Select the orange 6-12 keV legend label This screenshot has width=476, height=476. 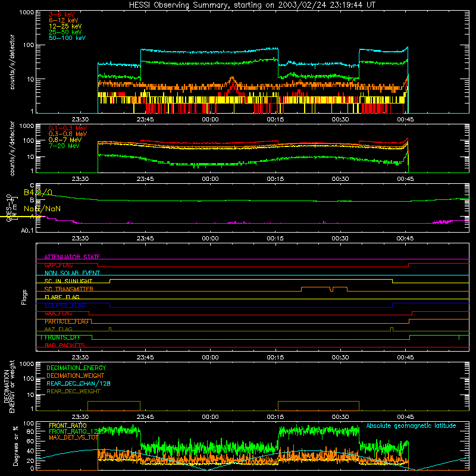point(64,20)
